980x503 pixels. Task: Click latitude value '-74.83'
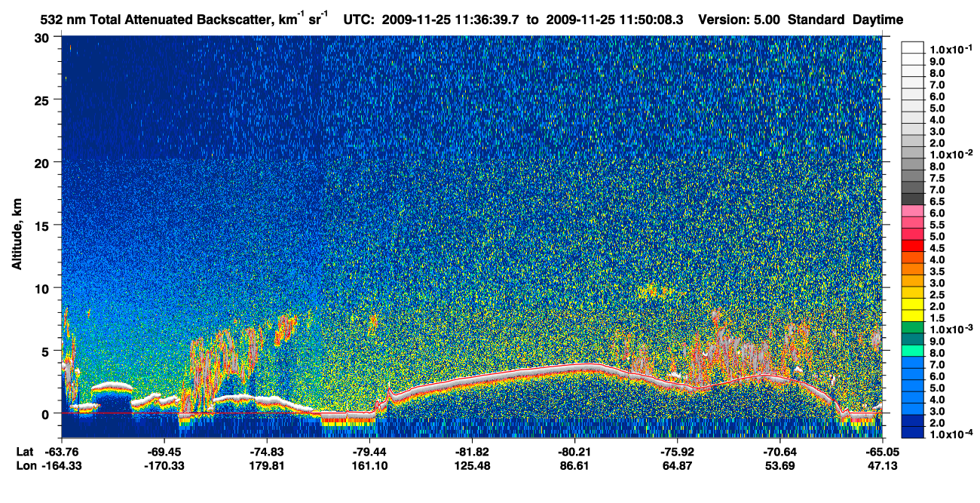pos(267,452)
